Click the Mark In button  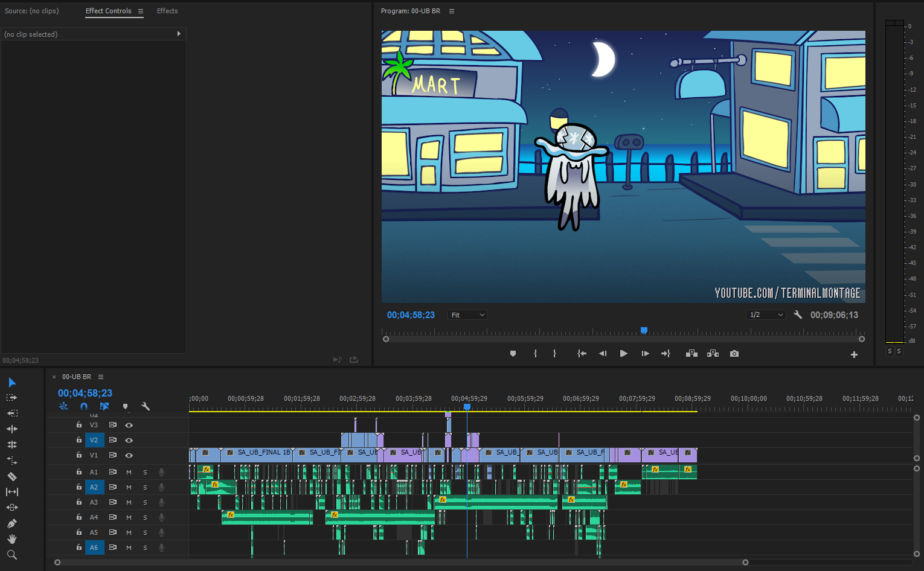pyautogui.click(x=535, y=354)
